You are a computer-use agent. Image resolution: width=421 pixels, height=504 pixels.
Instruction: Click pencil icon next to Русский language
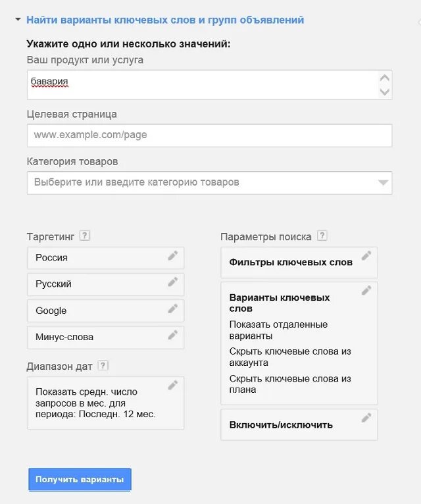173,282
